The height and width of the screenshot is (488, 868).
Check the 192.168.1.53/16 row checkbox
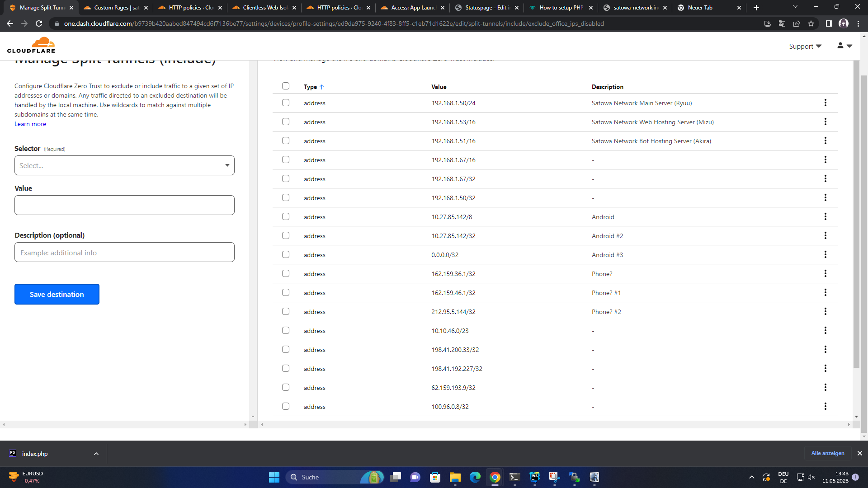tap(286, 122)
